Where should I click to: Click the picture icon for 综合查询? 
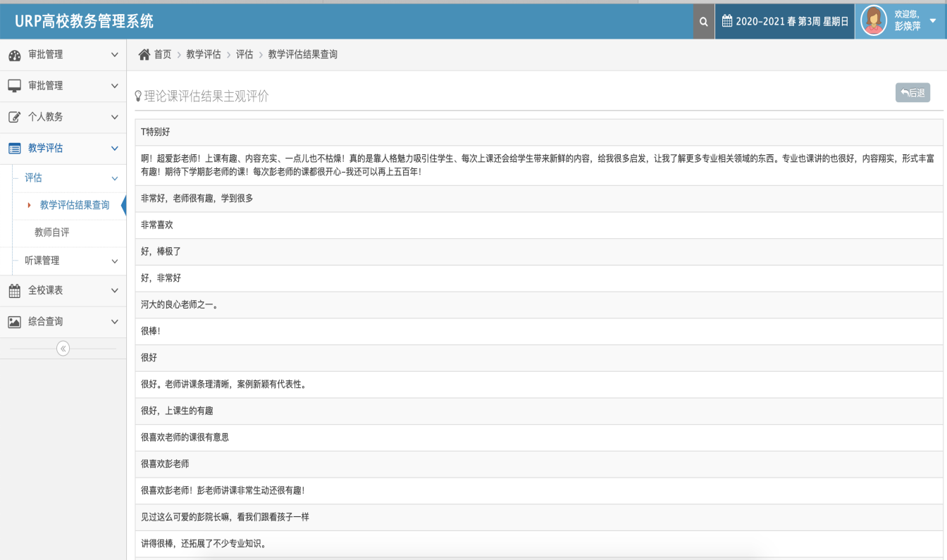[14, 321]
